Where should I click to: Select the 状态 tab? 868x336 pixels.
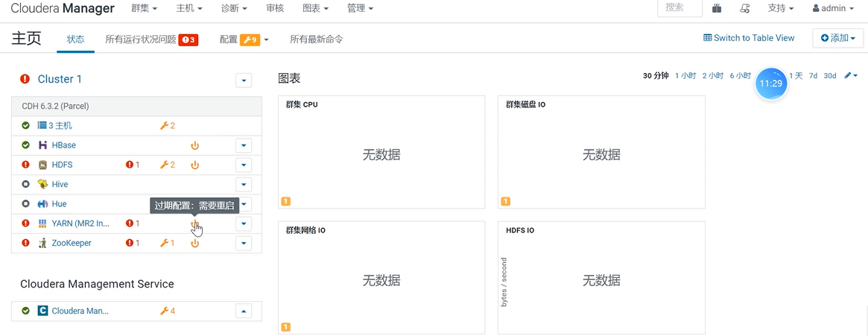76,39
